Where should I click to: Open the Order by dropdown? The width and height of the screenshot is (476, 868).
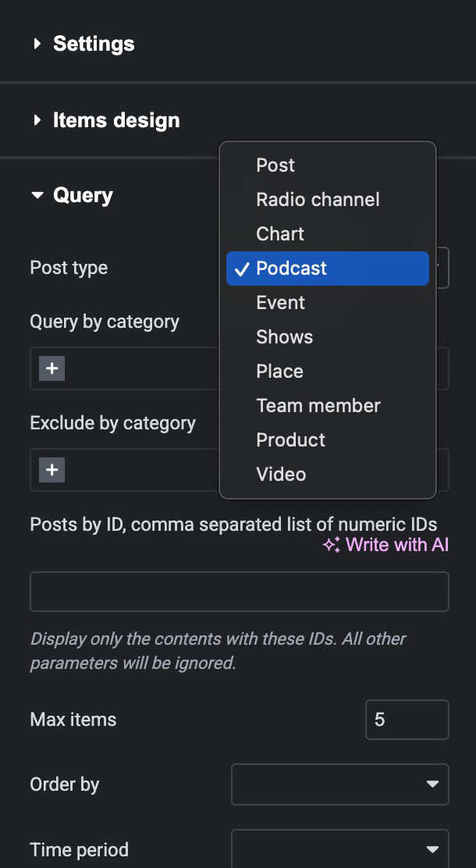[x=339, y=784]
